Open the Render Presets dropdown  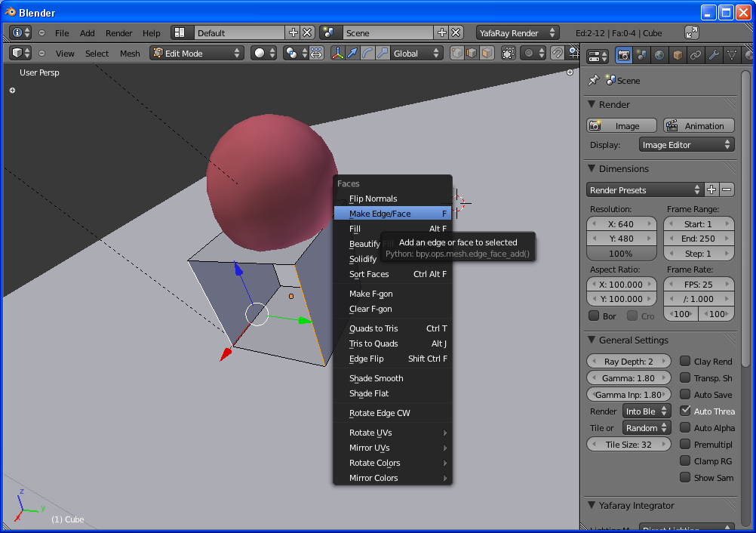coord(644,190)
